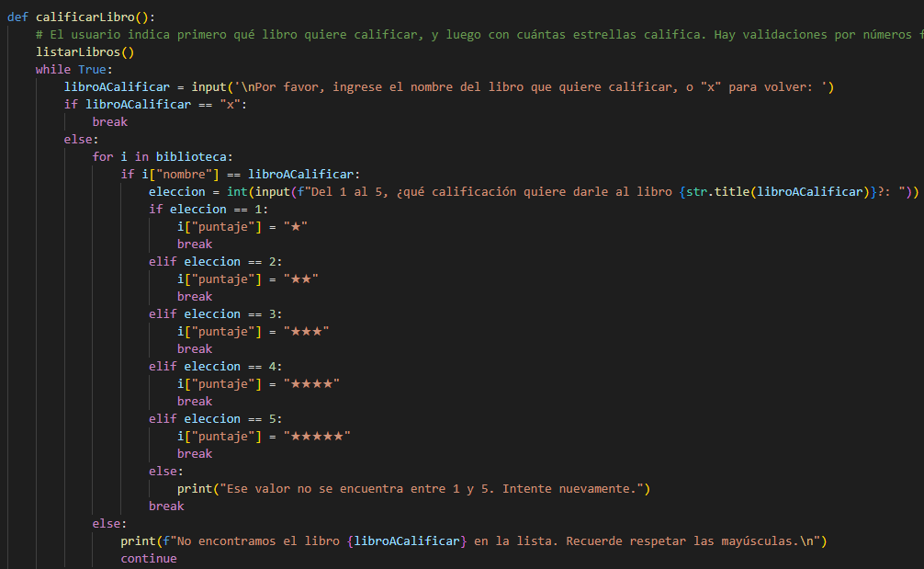Click the single star string value
The height and width of the screenshot is (569, 924).
[x=295, y=226]
